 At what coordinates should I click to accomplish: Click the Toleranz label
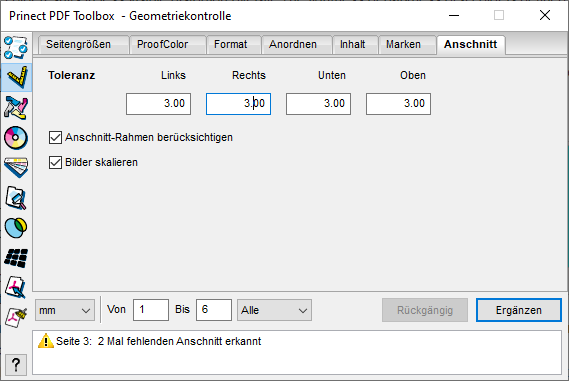(x=71, y=75)
